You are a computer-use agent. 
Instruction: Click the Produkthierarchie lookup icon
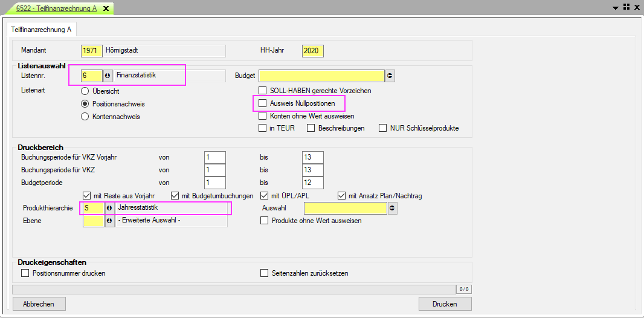pyautogui.click(x=109, y=208)
